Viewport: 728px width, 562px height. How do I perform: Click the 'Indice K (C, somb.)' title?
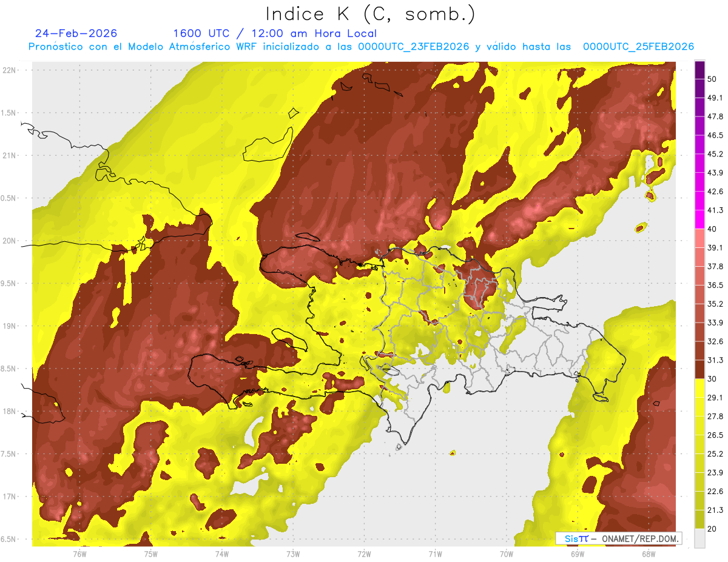click(371, 15)
